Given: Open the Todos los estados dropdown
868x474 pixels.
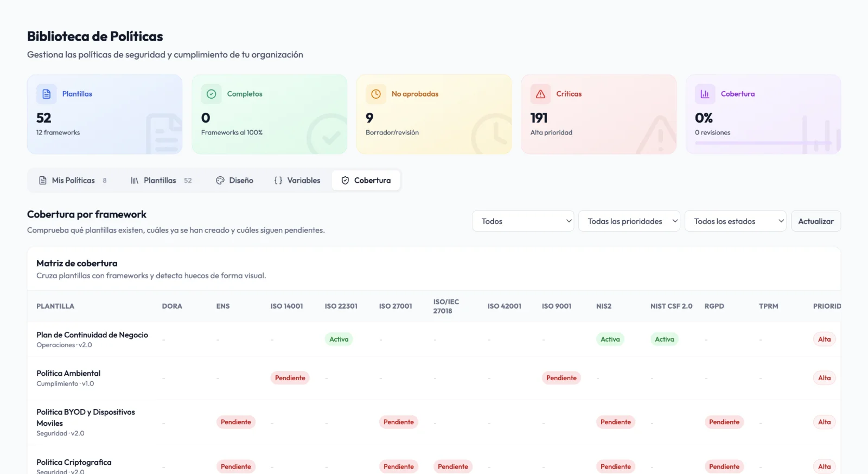Looking at the screenshot, I should tap(736, 221).
